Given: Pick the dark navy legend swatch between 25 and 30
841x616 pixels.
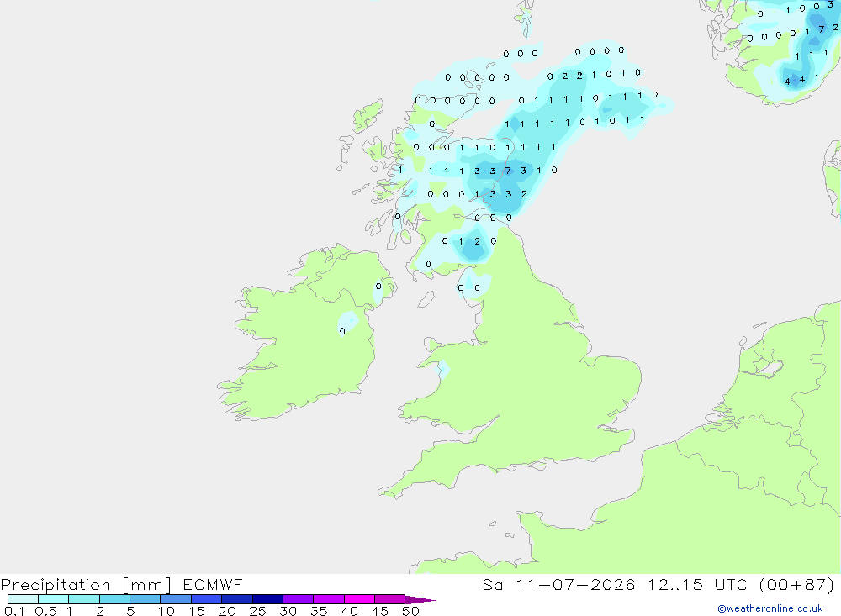Looking at the screenshot, I should click(267, 599).
